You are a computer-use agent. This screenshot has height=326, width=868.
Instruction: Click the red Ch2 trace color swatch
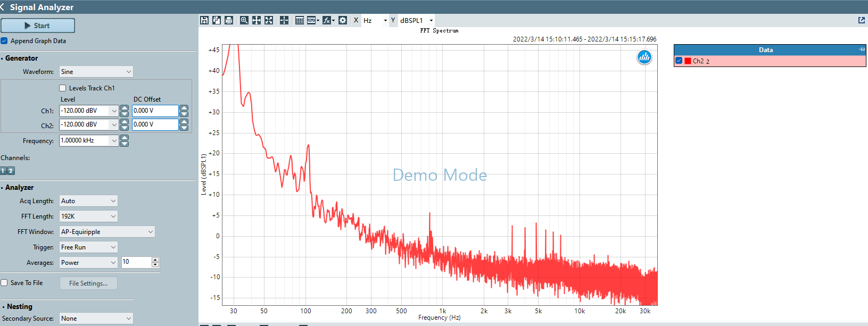(688, 61)
